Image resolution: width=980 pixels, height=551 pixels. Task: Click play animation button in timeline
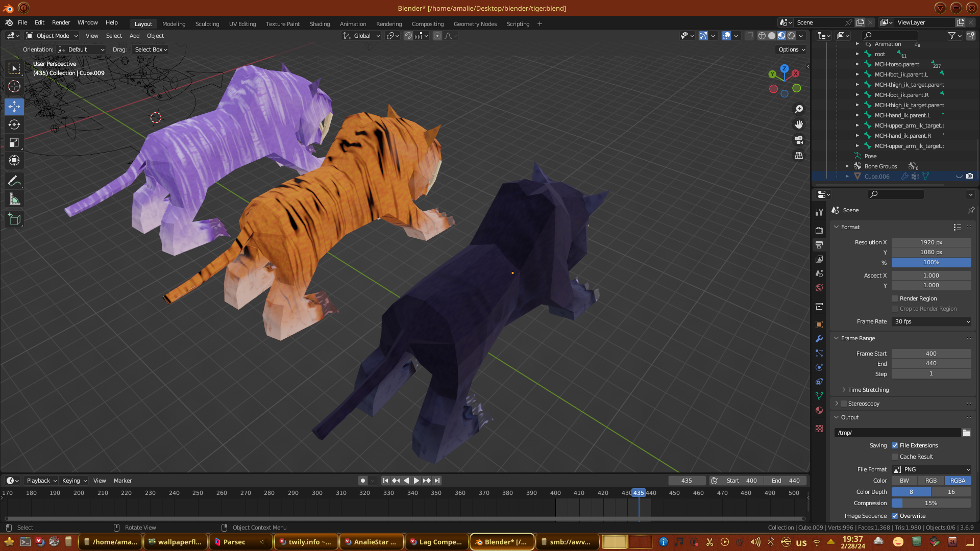[x=416, y=481]
